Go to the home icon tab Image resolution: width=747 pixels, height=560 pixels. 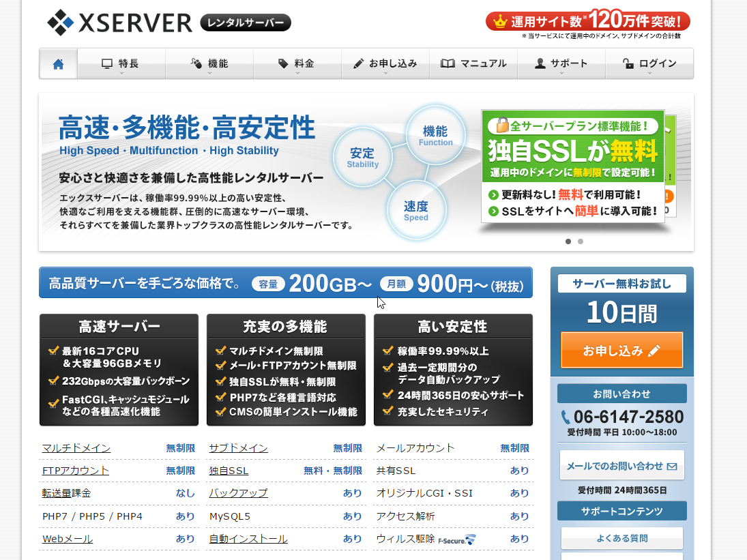[58, 64]
